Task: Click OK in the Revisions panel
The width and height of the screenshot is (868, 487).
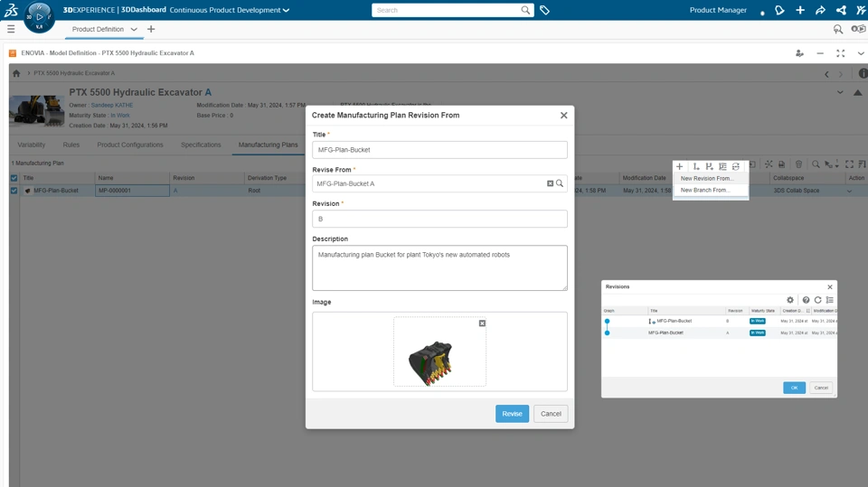Action: tap(795, 388)
